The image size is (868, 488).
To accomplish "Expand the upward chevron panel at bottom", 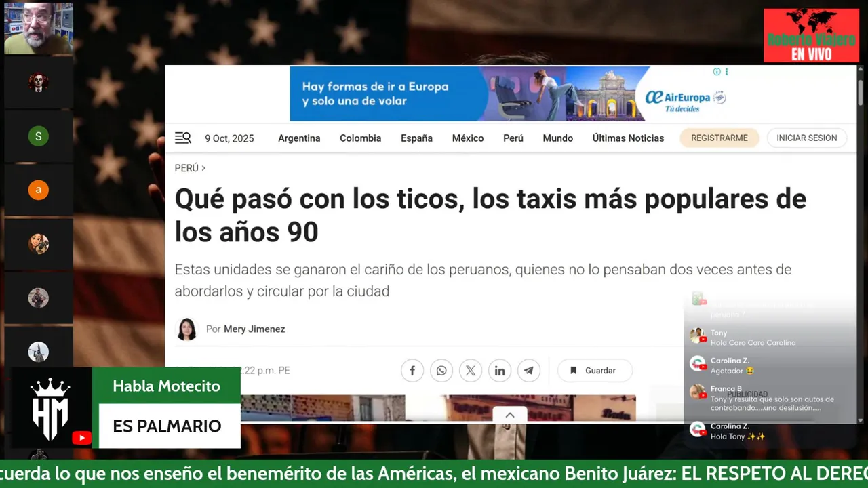I will click(x=510, y=415).
